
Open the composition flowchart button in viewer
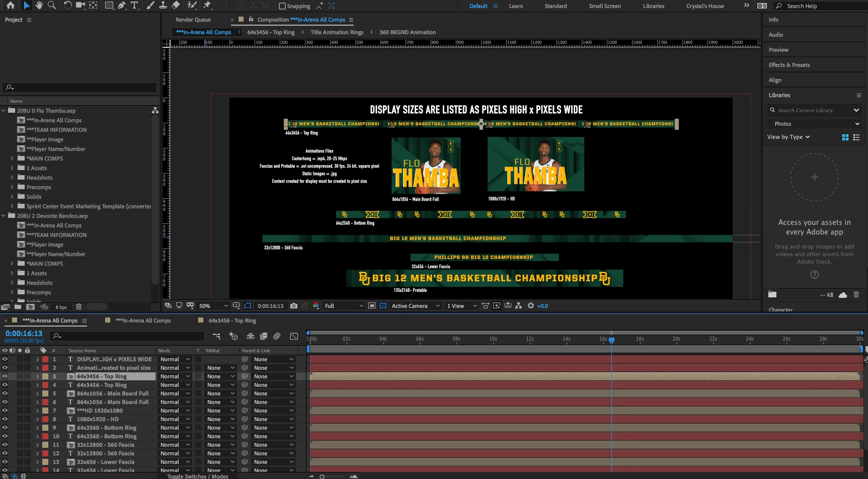pyautogui.click(x=519, y=305)
